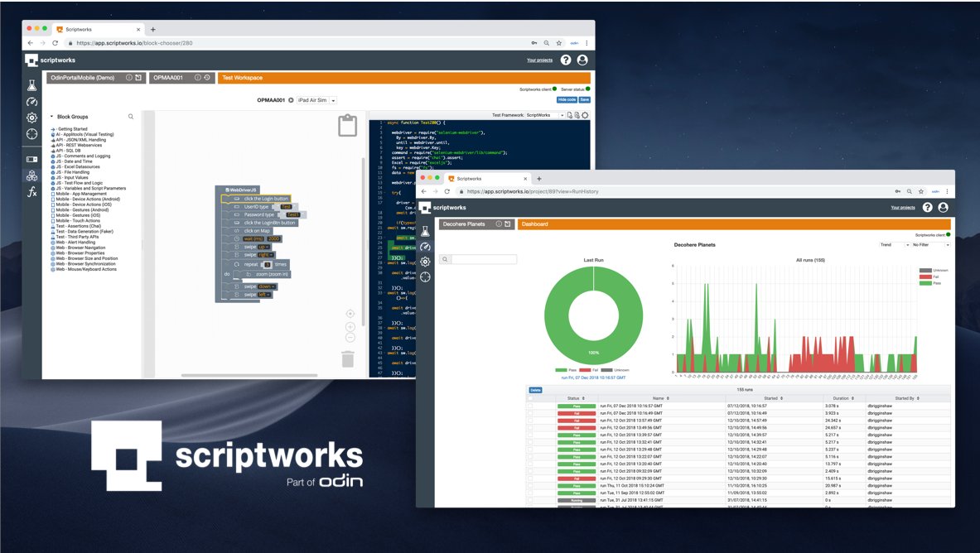Click the info icon on Decohere Planets tab
Image resolution: width=980 pixels, height=553 pixels.
[x=499, y=224]
